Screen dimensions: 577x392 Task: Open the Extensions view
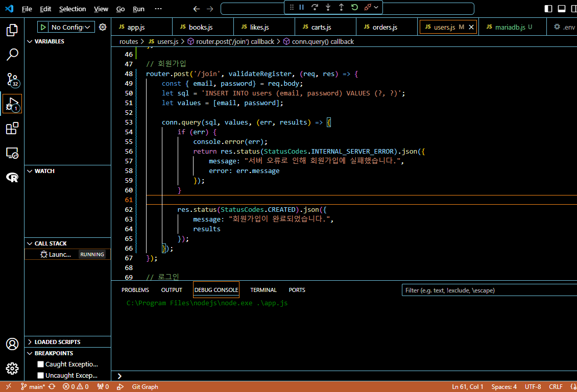12,128
